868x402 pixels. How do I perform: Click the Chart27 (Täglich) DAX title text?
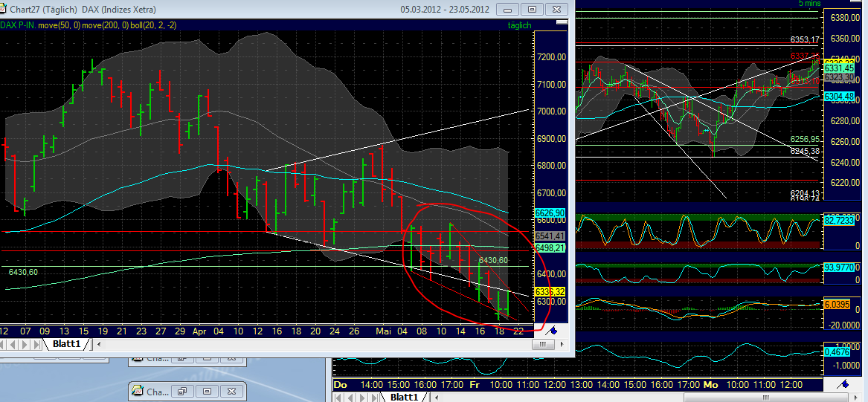pos(83,10)
